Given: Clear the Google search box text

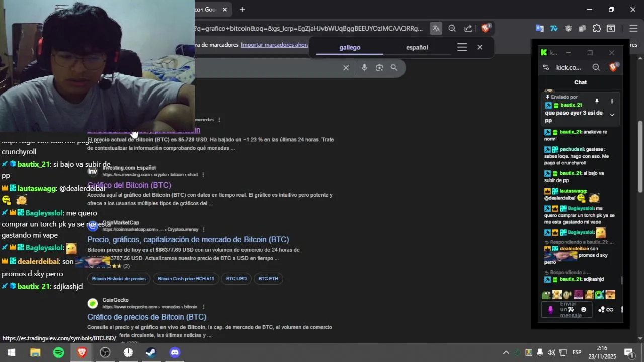Looking at the screenshot, I should pos(346,68).
